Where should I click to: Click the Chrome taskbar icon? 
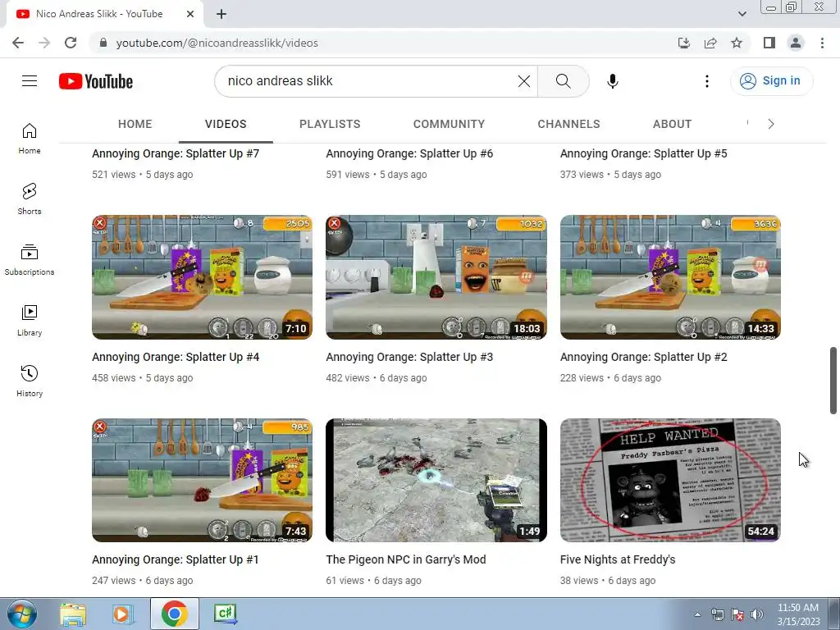[175, 614]
